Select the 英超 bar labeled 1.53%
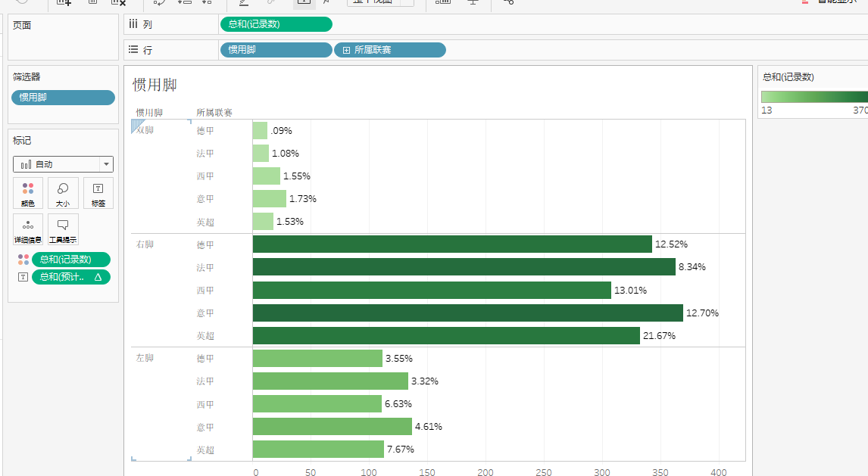Screen dimensions: 868x476 [x=263, y=221]
